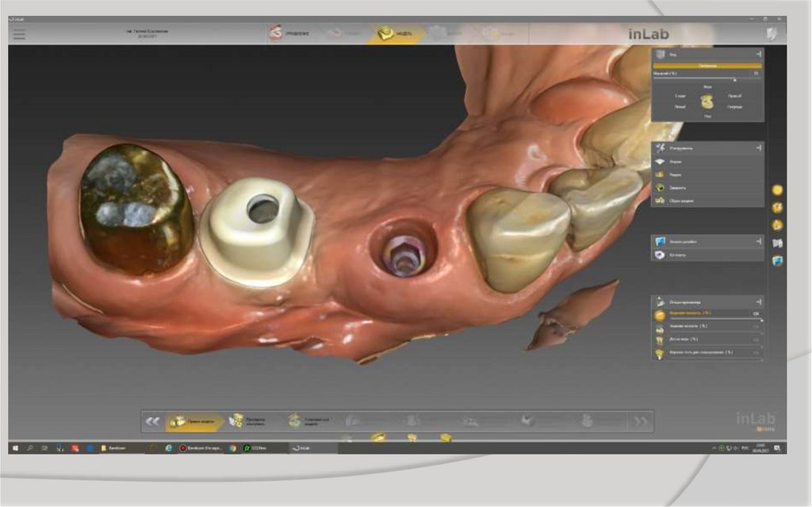
Task: Toggle the third Display options object icon
Action: 660,340
